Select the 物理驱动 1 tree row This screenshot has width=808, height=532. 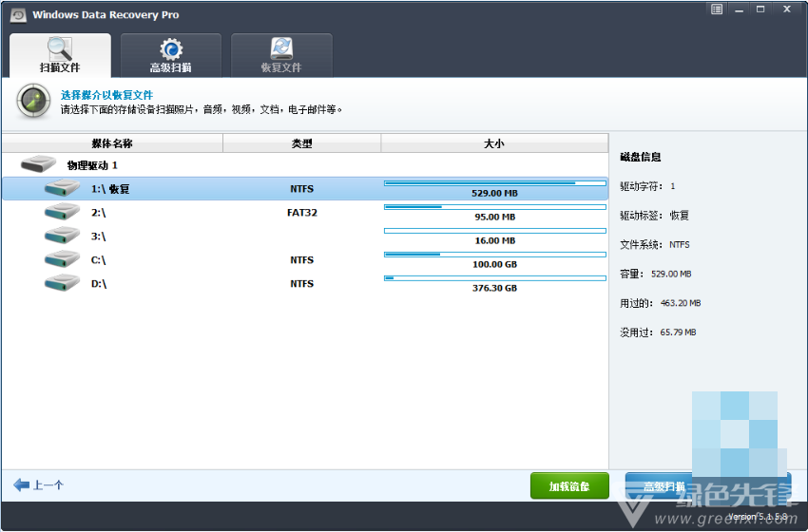click(x=305, y=164)
